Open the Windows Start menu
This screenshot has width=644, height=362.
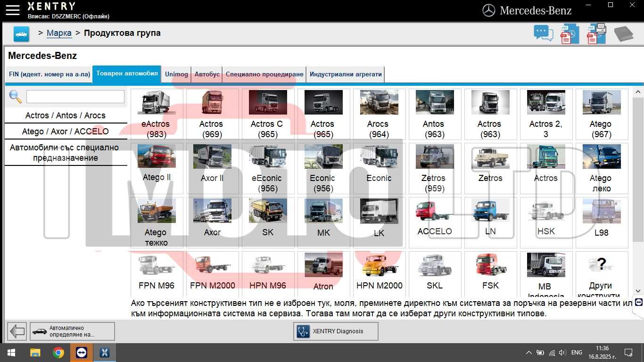tap(11, 353)
